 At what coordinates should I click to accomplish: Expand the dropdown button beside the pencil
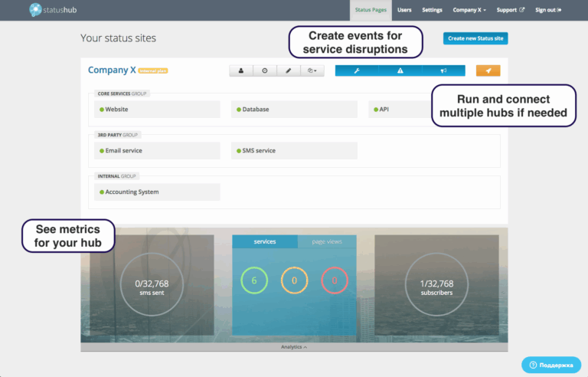pos(312,70)
